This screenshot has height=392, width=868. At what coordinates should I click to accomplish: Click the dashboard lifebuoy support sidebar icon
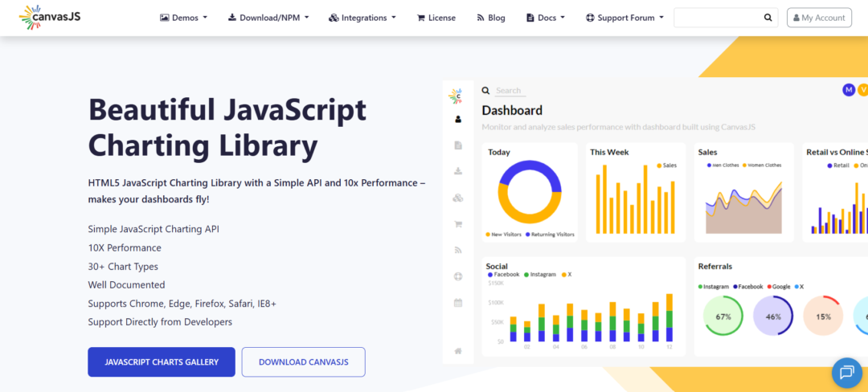tap(458, 276)
